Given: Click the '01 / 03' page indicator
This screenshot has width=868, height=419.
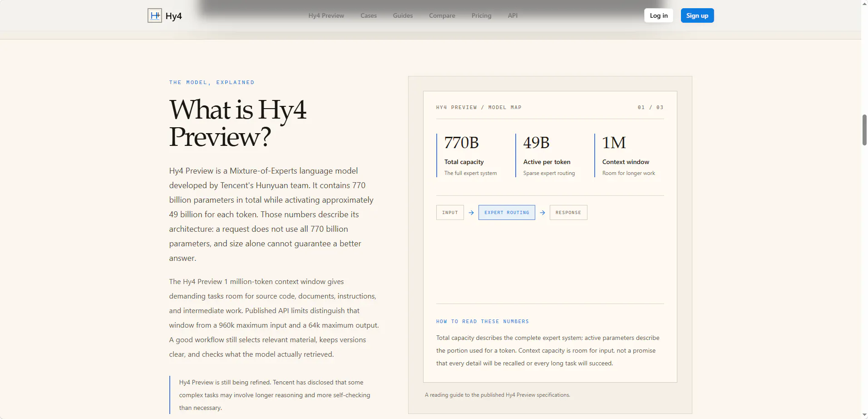Looking at the screenshot, I should click(x=651, y=108).
